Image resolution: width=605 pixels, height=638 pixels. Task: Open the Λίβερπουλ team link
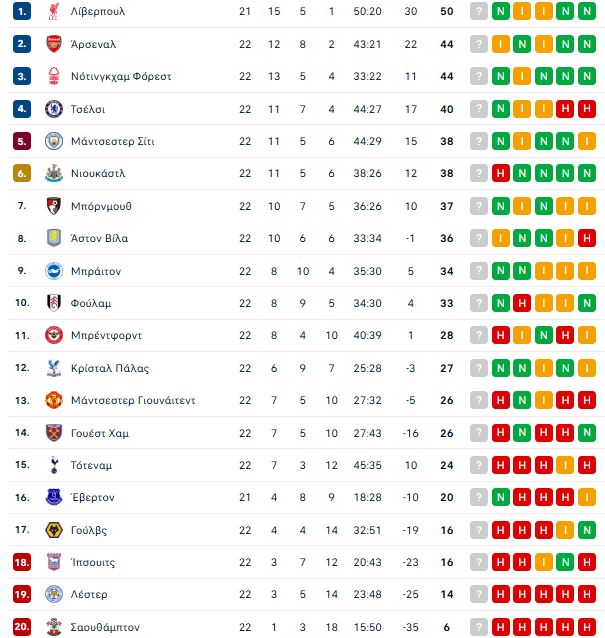(x=98, y=11)
